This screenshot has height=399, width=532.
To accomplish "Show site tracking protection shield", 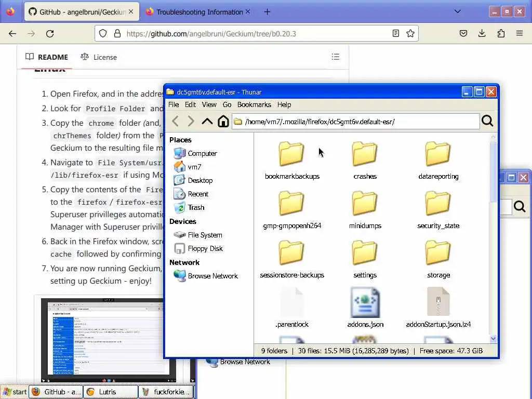I will point(103,33).
